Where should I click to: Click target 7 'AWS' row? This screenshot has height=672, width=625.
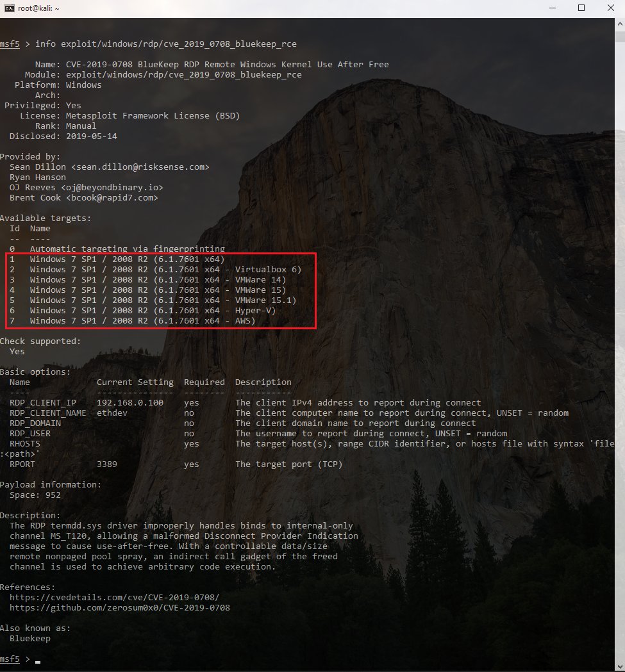click(132, 321)
